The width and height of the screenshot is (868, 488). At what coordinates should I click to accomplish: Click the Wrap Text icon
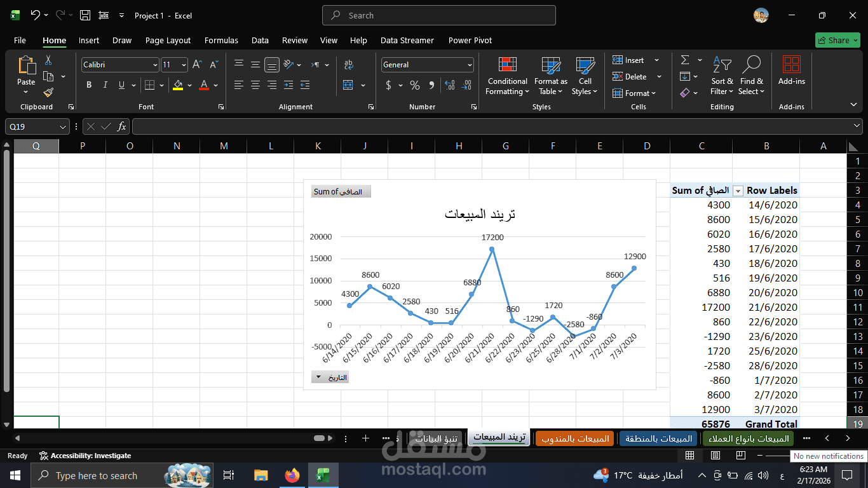pos(348,65)
